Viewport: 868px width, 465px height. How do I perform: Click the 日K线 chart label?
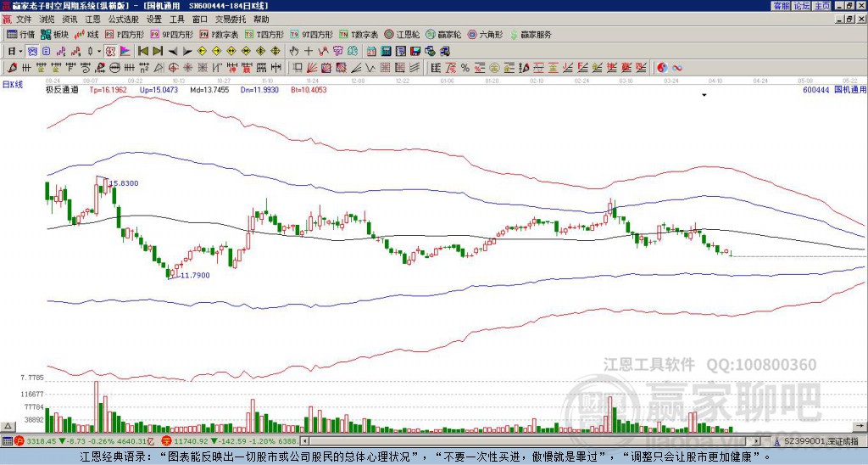pyautogui.click(x=13, y=84)
